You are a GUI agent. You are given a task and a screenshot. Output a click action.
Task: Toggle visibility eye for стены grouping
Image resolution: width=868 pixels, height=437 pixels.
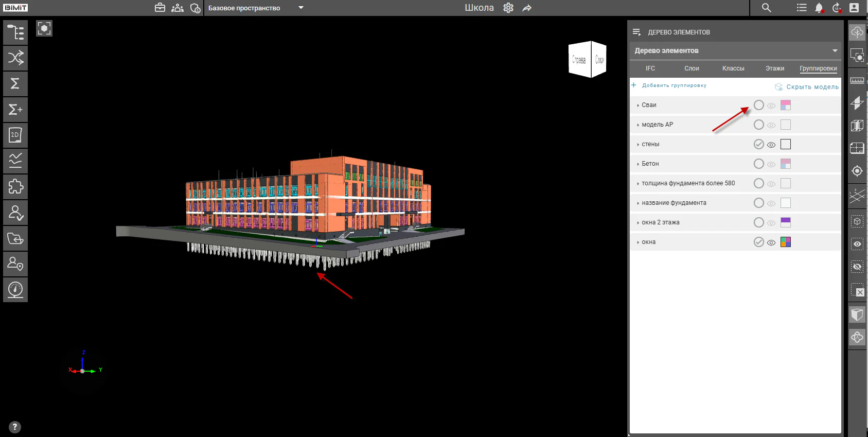point(771,145)
